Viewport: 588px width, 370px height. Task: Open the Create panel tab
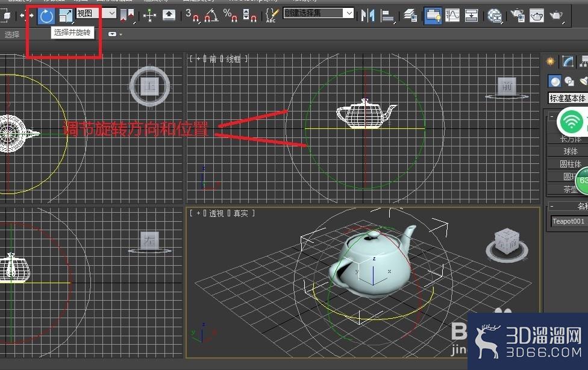[x=550, y=61]
